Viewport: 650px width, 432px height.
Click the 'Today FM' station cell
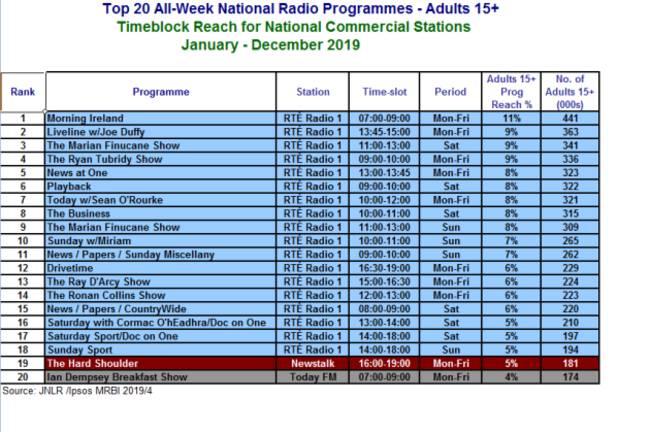313,377
